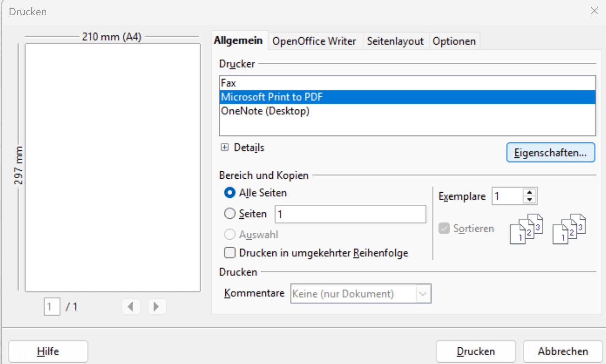Click the Seiten page range input field
Screen dimensions: 606x364
pos(350,214)
